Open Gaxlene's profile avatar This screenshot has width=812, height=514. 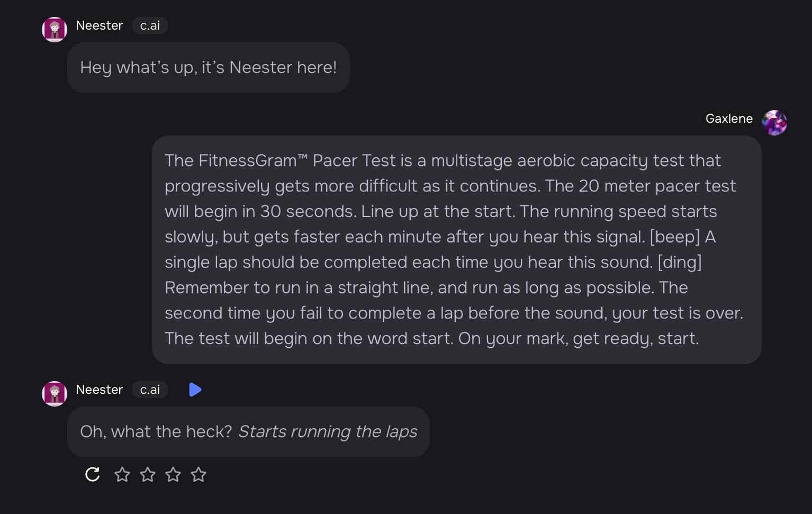coord(774,123)
